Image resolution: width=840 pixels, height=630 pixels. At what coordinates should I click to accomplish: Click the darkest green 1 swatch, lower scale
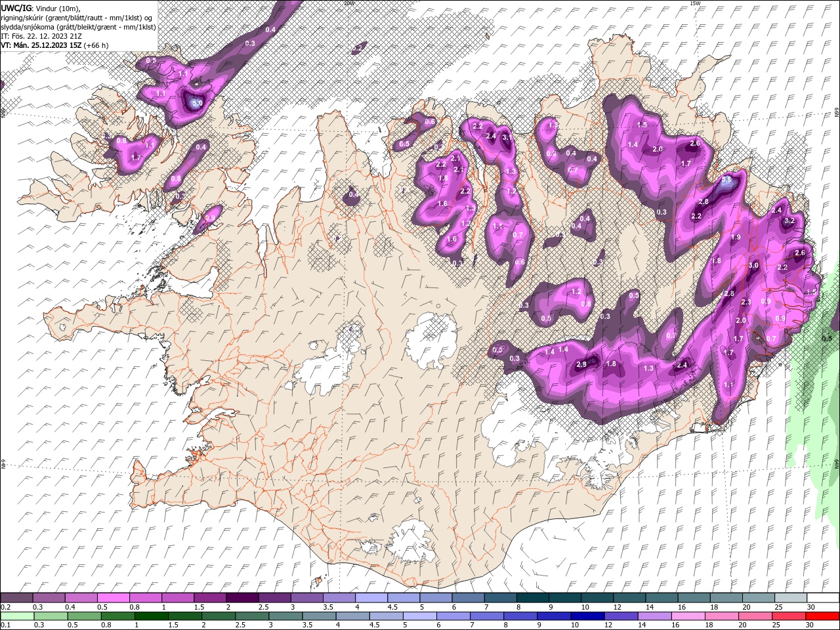(152, 616)
